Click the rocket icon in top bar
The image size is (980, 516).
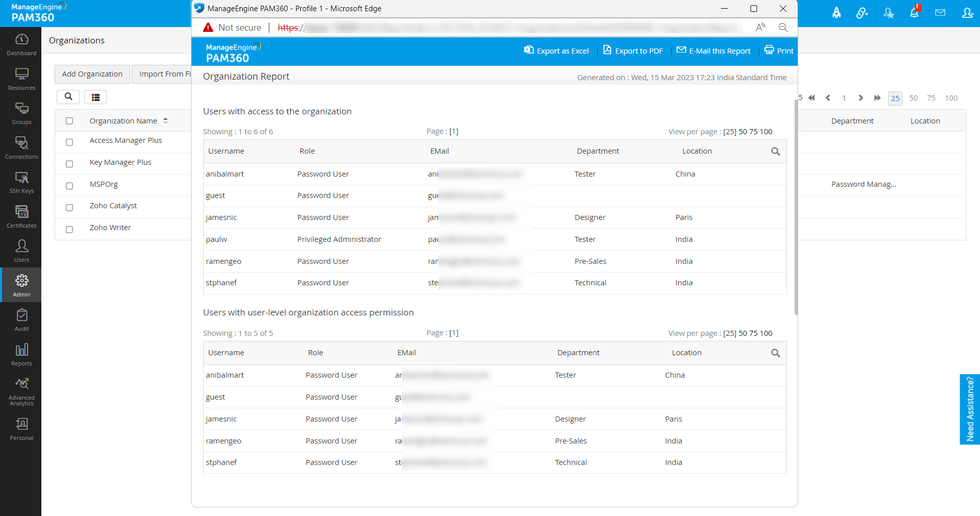pyautogui.click(x=836, y=13)
